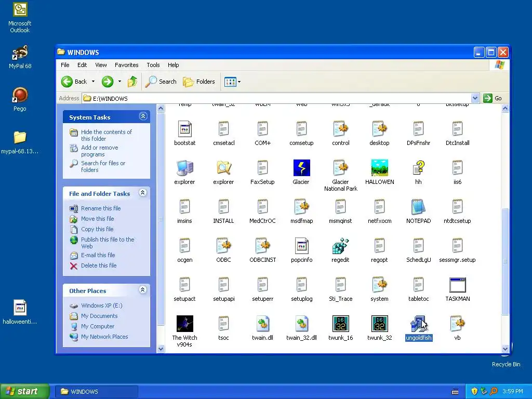
Task: Select the popcinfo file icon
Action: click(x=302, y=246)
